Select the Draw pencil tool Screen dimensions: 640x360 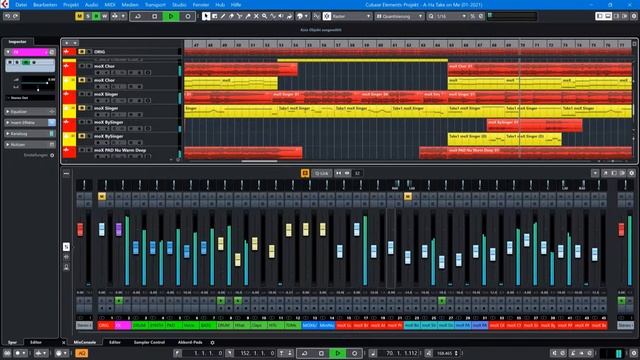pos(223,16)
